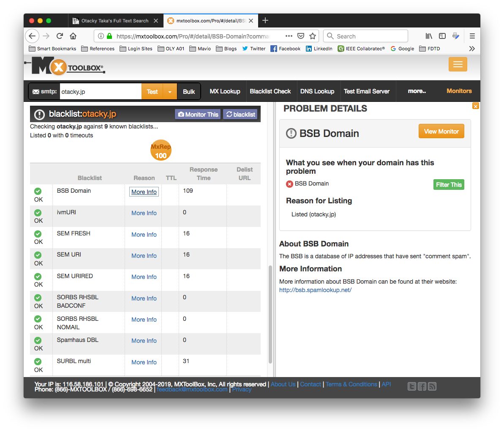Screen dimensions: 504x432
Task: Bookmark this page with the star
Action: (x=313, y=36)
